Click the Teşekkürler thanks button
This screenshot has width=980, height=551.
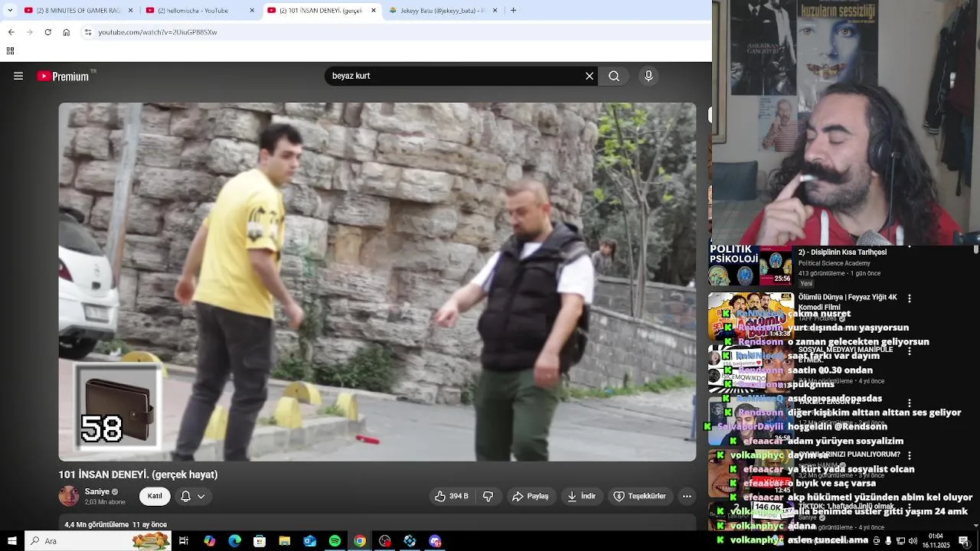click(x=639, y=496)
